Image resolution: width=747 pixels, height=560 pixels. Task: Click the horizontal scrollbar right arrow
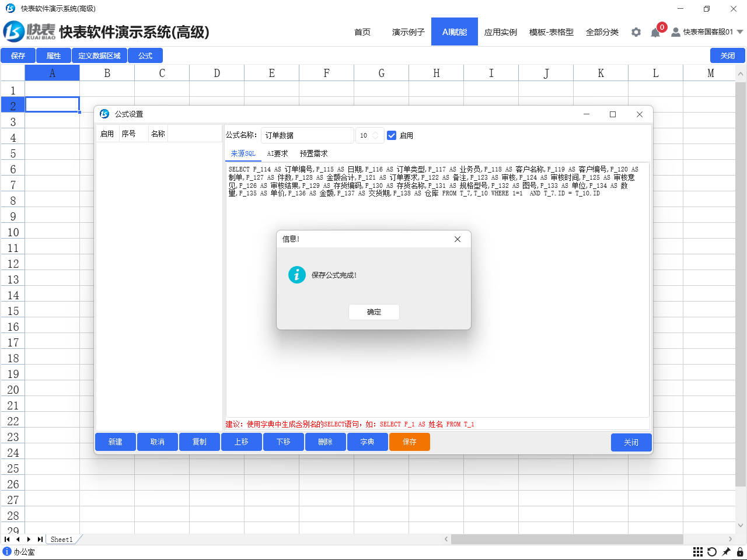coord(730,539)
